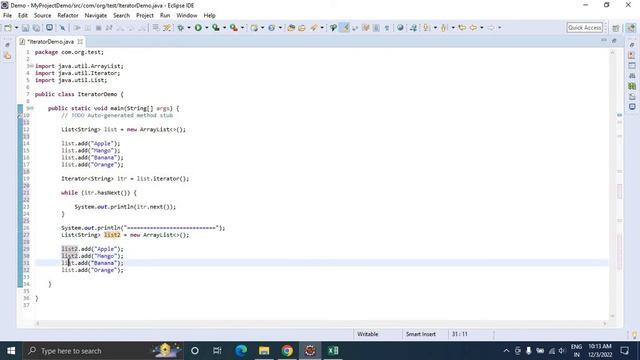Open the Search menu
The height and width of the screenshot is (360, 640).
click(x=121, y=16)
